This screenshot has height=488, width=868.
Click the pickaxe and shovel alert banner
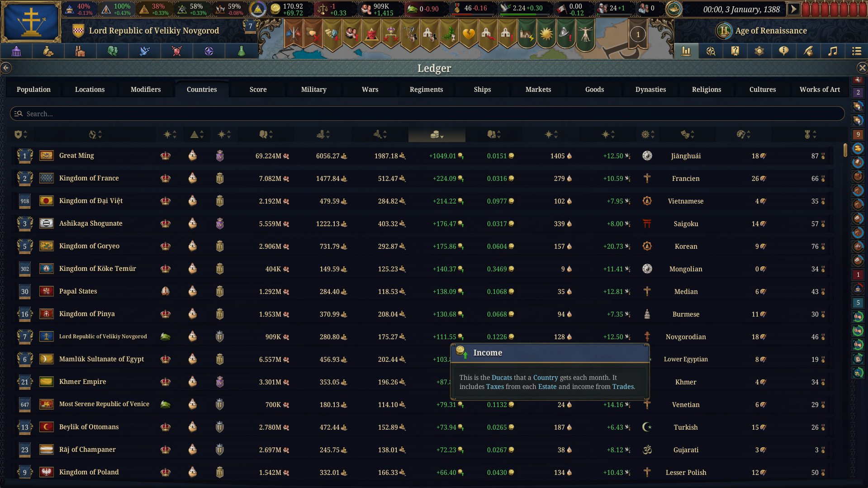click(410, 34)
